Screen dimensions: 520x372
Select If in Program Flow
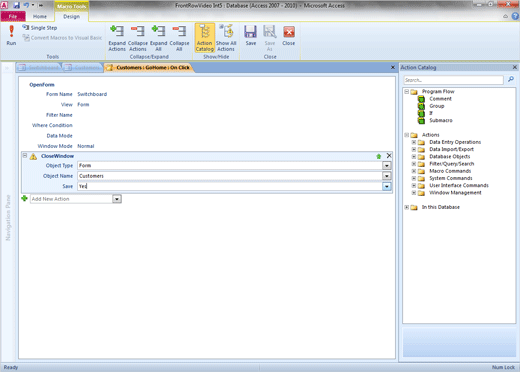point(431,113)
